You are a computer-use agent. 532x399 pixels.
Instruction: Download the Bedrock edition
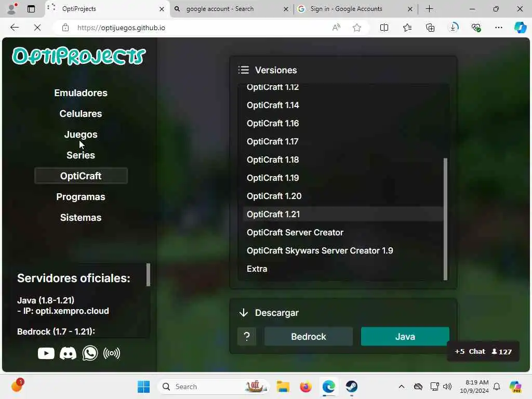[x=309, y=337]
